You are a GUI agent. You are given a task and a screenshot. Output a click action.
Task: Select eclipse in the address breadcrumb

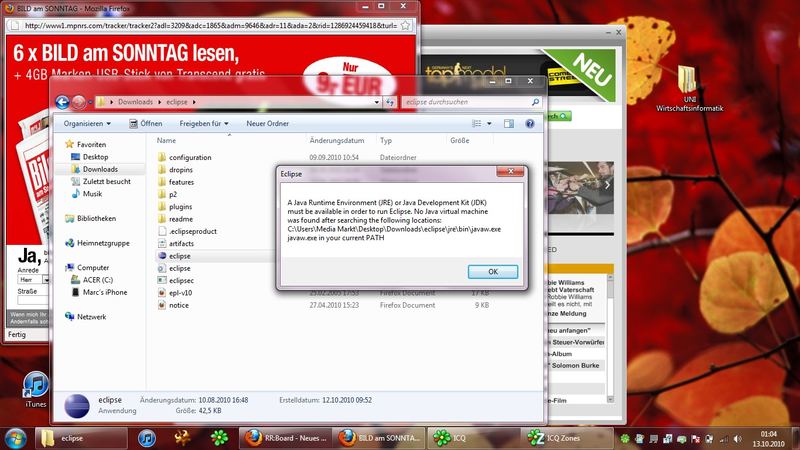177,102
